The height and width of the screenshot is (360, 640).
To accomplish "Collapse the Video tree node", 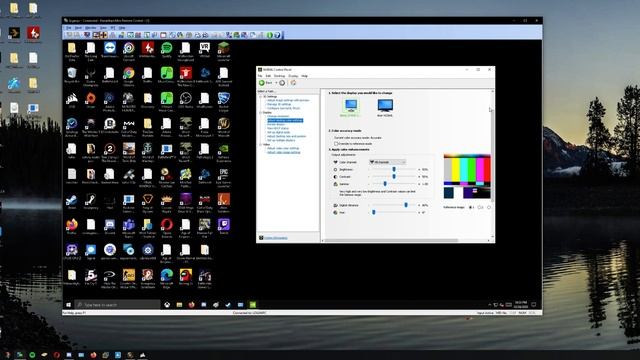I will click(x=261, y=144).
